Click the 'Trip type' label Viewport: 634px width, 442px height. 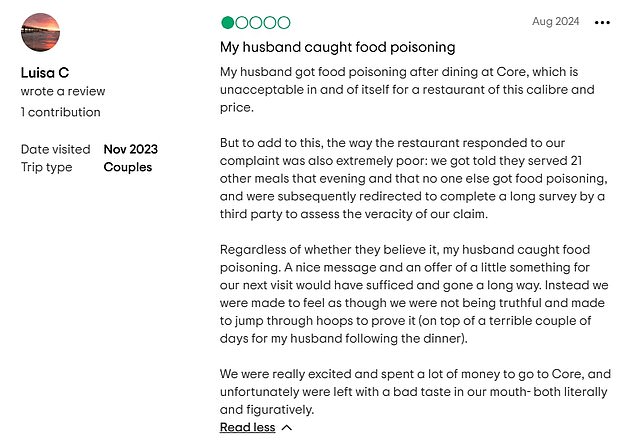(x=46, y=167)
